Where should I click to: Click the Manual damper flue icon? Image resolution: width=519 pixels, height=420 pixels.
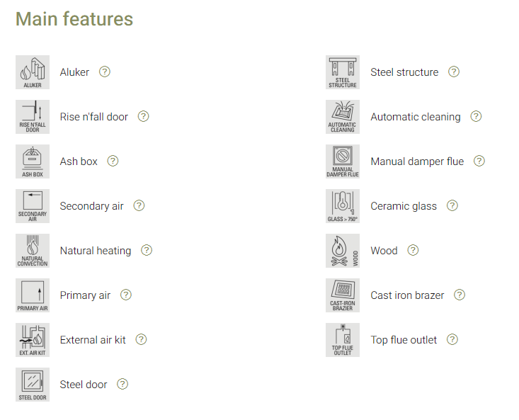tap(343, 161)
